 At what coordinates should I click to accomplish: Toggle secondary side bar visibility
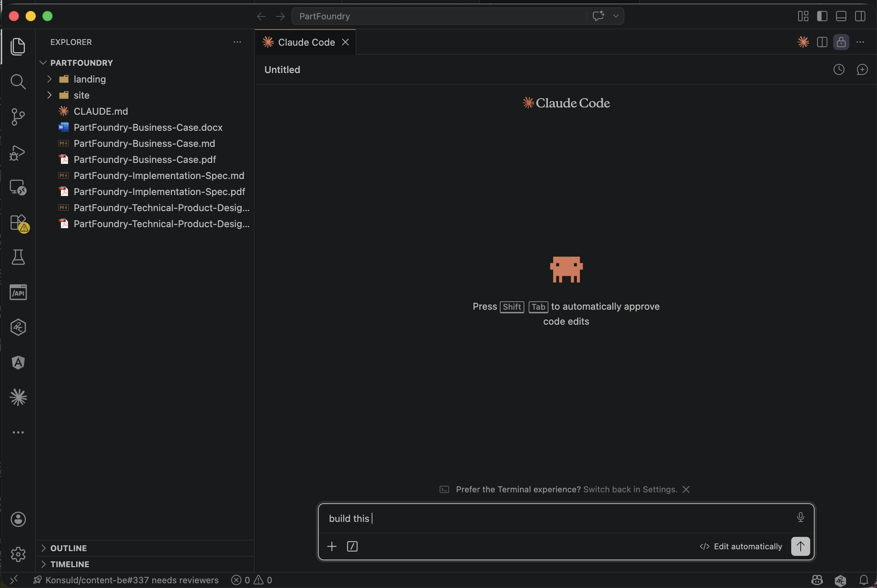point(860,16)
